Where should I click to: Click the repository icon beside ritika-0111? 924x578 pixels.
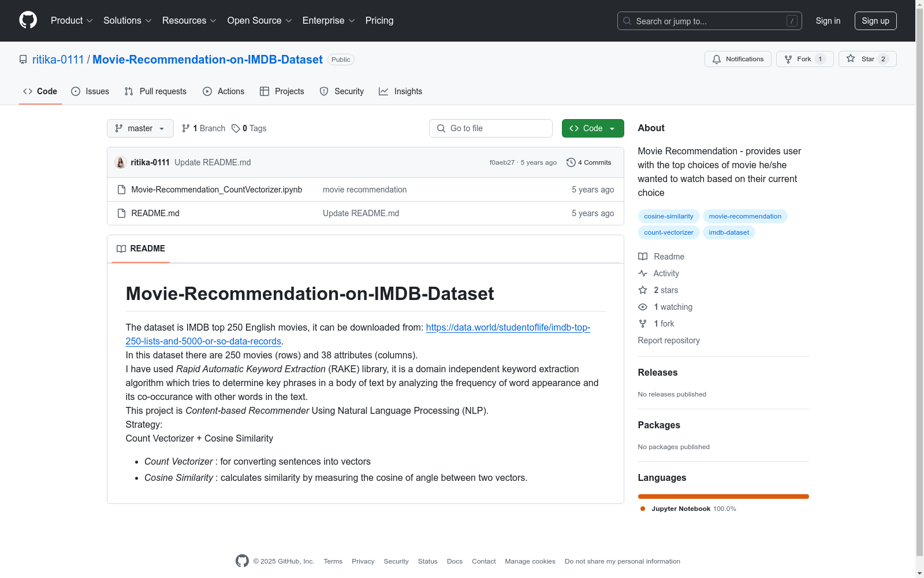pyautogui.click(x=23, y=60)
